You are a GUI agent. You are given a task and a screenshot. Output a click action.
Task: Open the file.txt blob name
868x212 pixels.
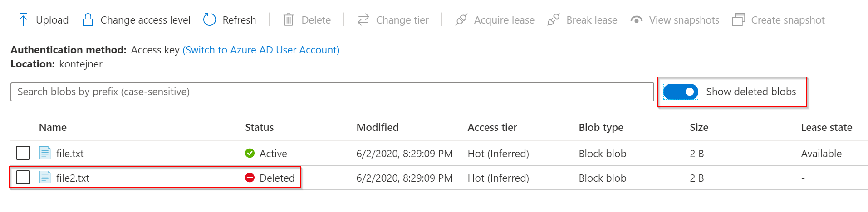(70, 154)
